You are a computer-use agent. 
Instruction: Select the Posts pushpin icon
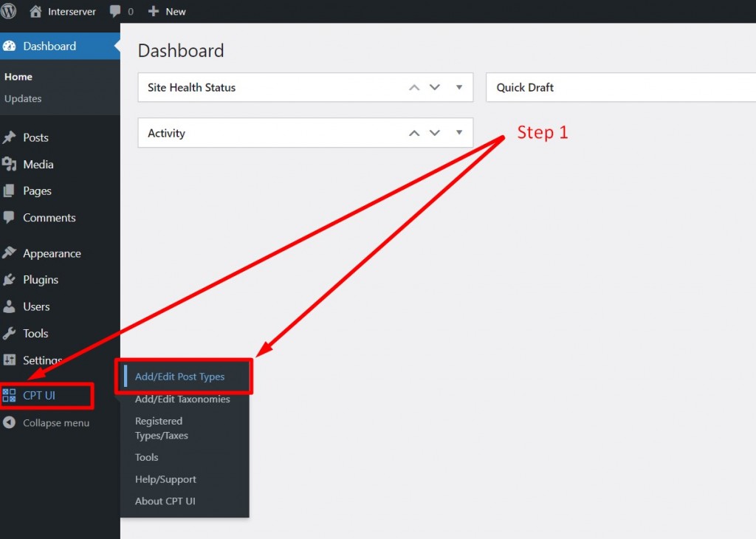pyautogui.click(x=9, y=137)
